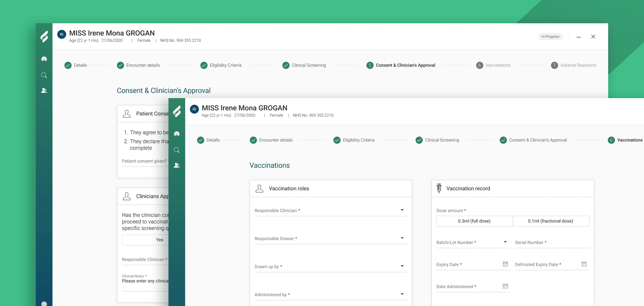Click the In Progress status badge
644x306 pixels.
550,37
